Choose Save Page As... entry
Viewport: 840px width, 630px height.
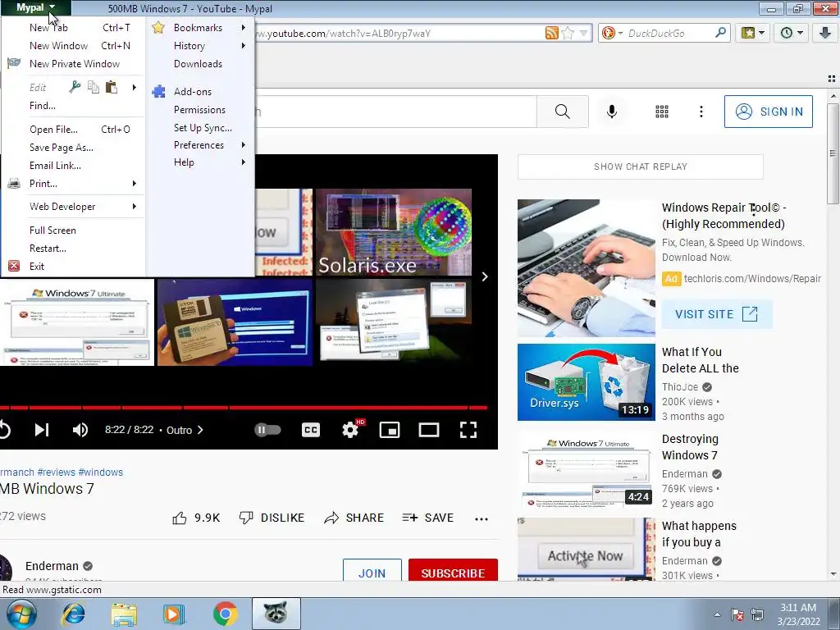tap(75, 148)
